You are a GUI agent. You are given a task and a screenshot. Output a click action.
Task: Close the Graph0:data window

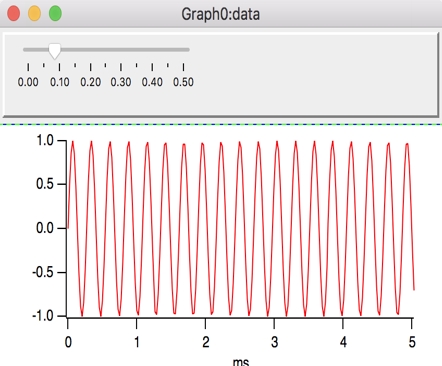click(14, 14)
